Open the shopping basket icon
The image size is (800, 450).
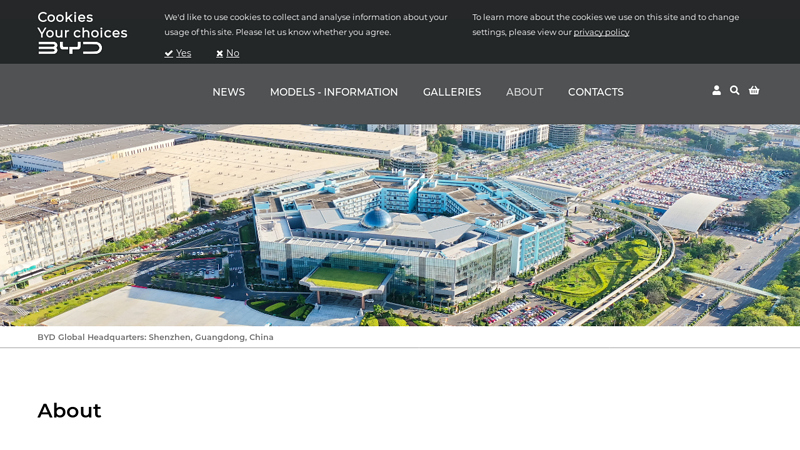tap(754, 90)
